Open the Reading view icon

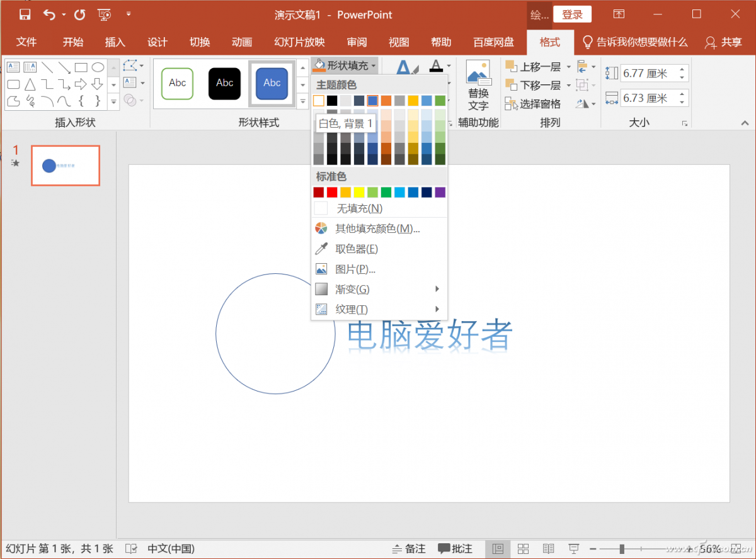click(548, 548)
